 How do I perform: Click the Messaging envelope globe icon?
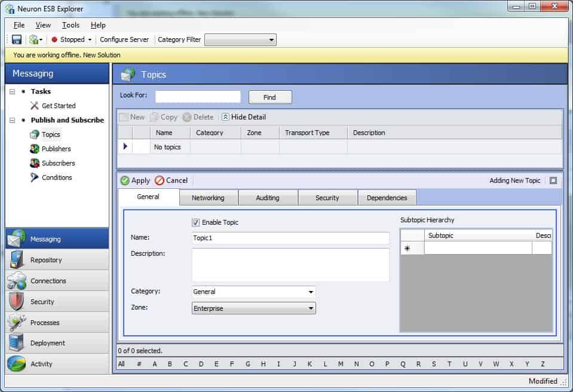[17, 238]
